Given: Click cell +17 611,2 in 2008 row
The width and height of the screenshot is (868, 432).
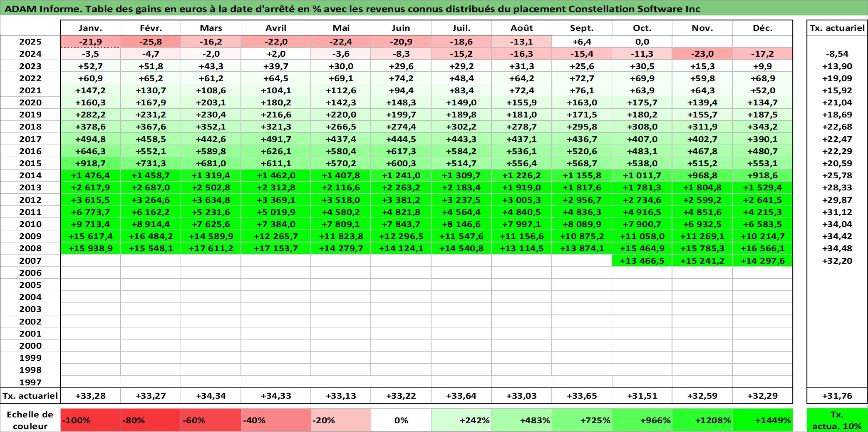Looking at the screenshot, I should [x=211, y=248].
